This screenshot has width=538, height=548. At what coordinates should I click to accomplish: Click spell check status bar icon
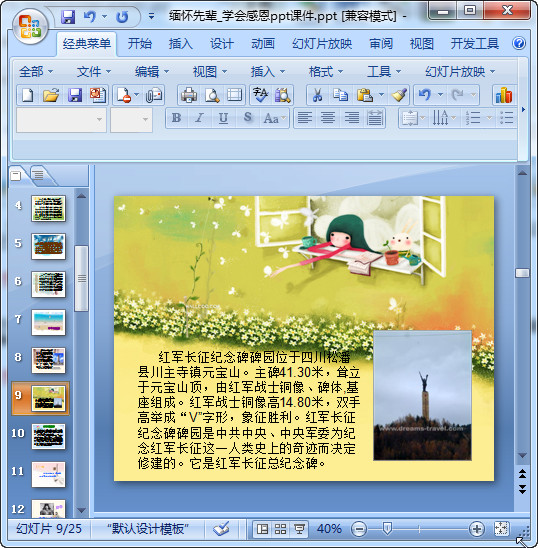tap(222, 529)
